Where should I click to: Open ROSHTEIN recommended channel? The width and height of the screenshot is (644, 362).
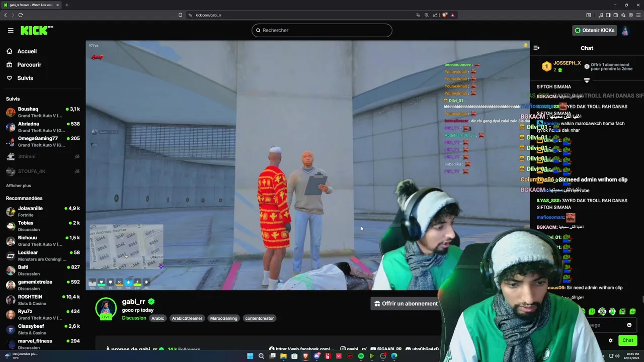[x=43, y=300]
